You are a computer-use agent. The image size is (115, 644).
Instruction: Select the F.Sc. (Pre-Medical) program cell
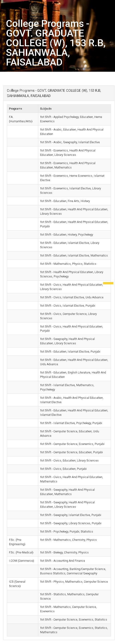pos(23,553)
